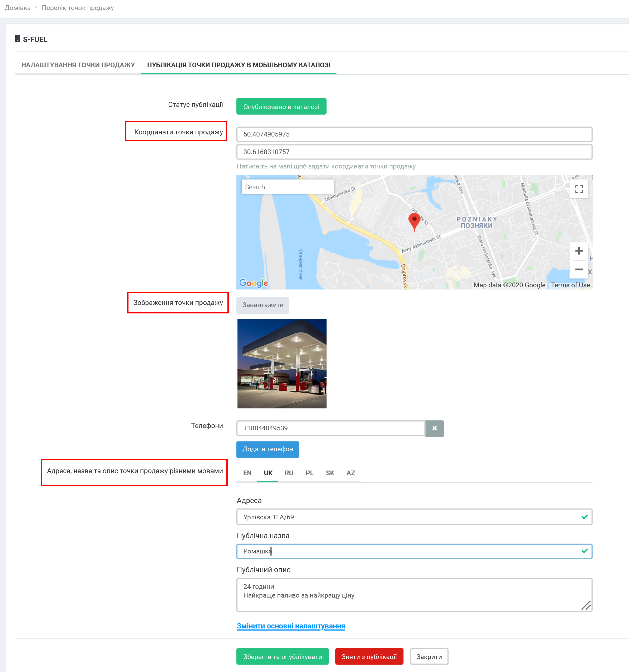Click Зберегти та опублікувати button
This screenshot has width=629, height=672.
pos(282,656)
